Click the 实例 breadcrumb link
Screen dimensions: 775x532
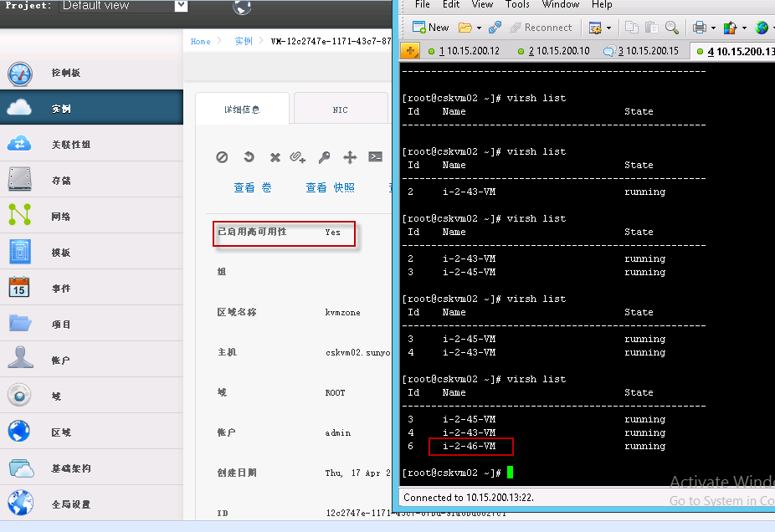pos(244,42)
